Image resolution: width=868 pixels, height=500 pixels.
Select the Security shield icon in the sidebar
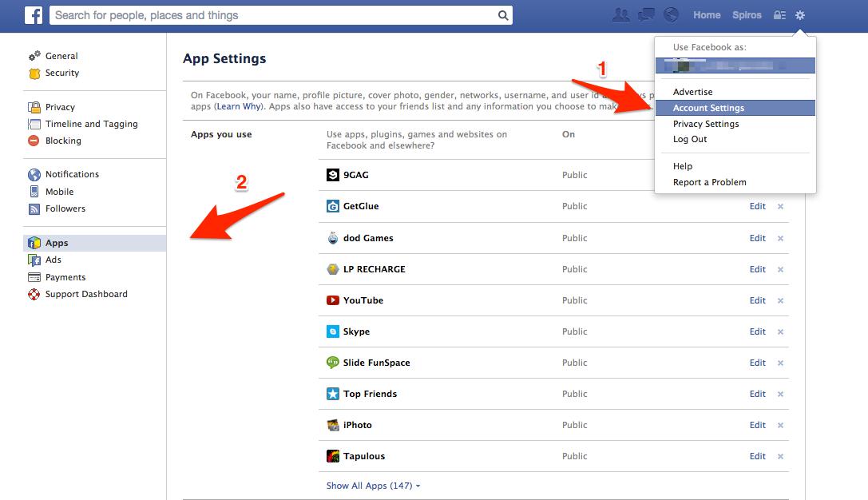[x=36, y=73]
